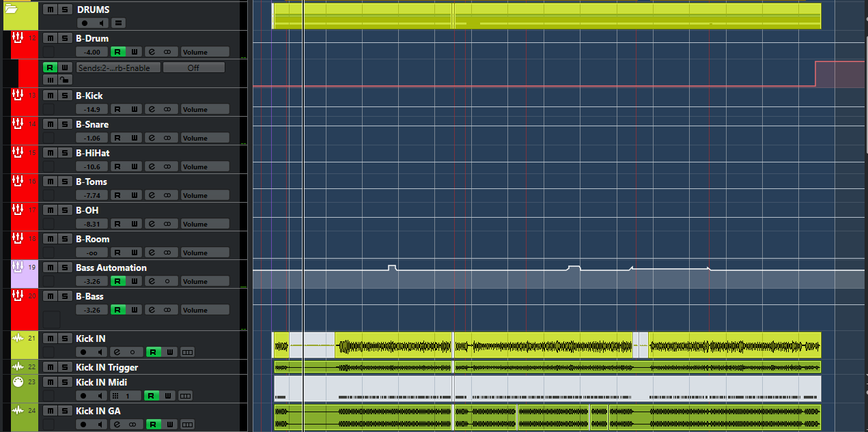Enable Write automation on B-Toms track
This screenshot has width=868, height=432.
(x=135, y=195)
